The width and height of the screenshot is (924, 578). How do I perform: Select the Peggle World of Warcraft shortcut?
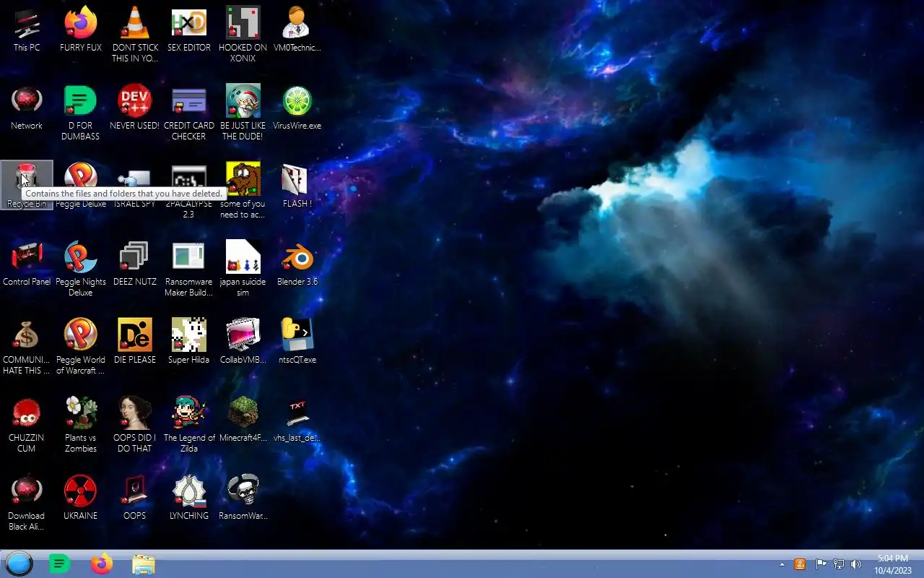coord(81,347)
